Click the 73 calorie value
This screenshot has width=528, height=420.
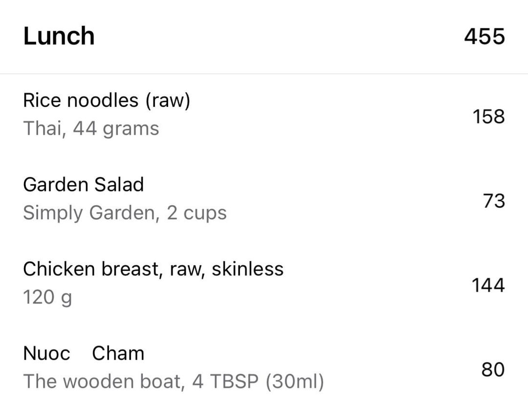494,201
